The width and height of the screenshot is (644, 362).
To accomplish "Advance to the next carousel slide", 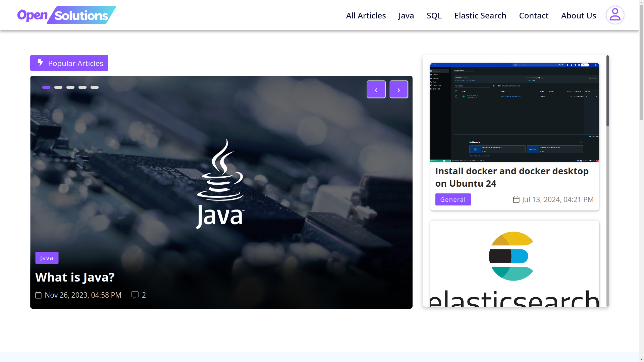I will (399, 89).
